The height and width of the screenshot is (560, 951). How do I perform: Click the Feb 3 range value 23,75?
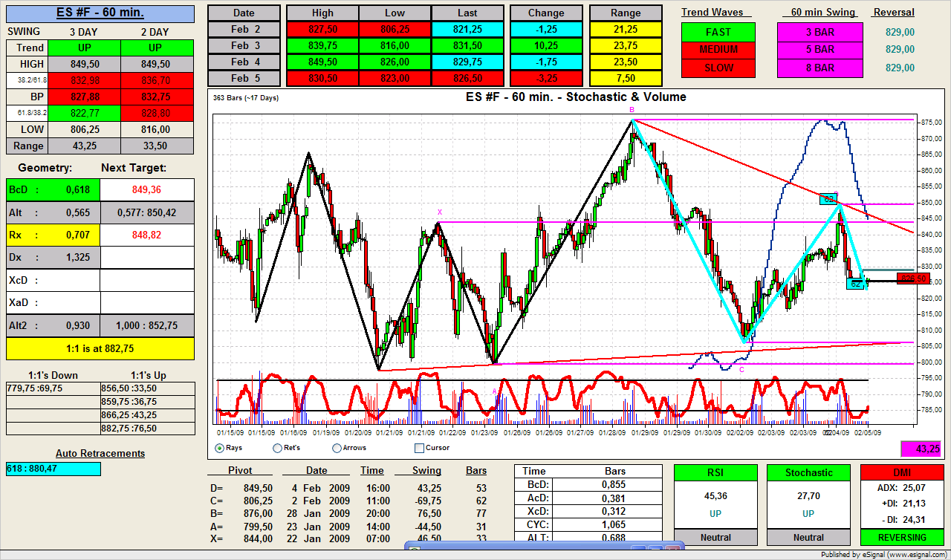click(x=626, y=45)
